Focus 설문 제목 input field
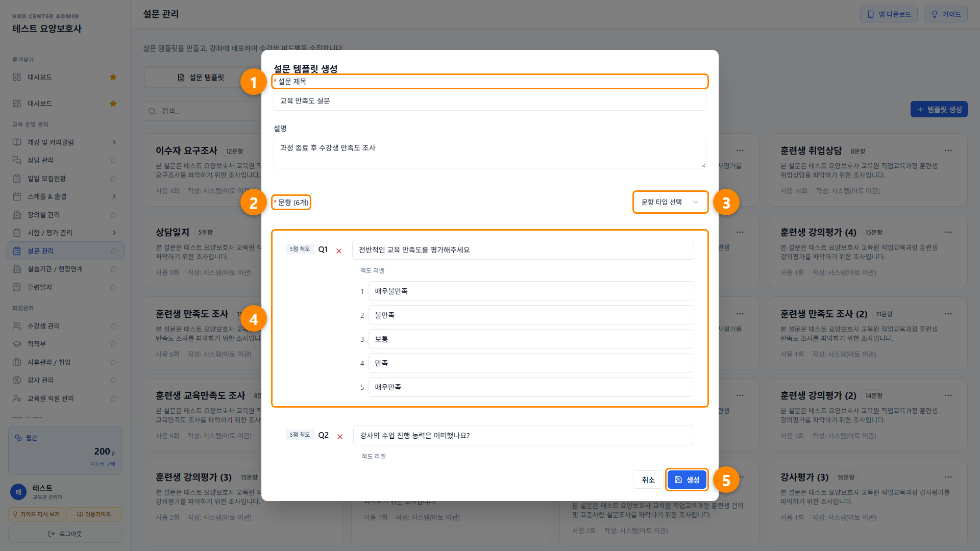Viewport: 980px width, 551px height. click(x=489, y=101)
